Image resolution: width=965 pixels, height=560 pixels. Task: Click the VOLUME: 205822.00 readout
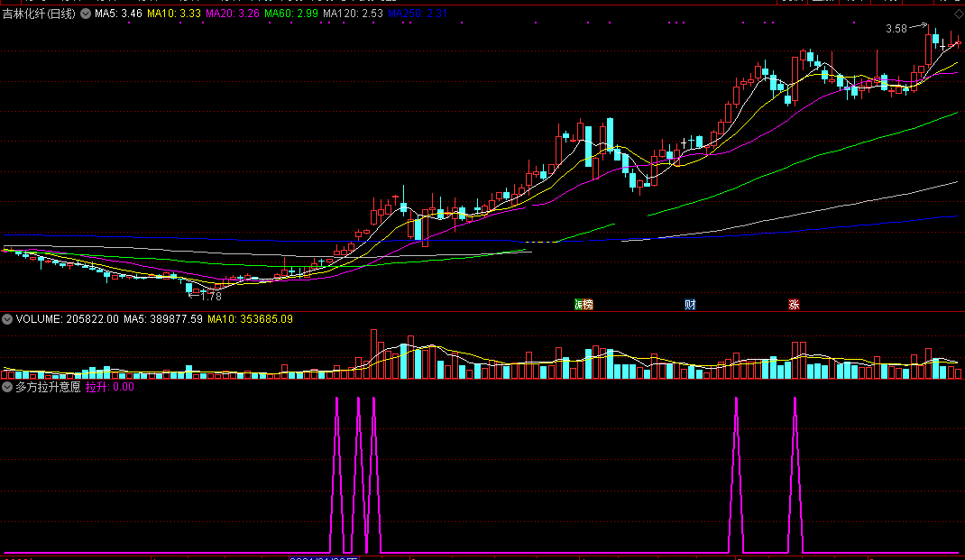point(67,319)
